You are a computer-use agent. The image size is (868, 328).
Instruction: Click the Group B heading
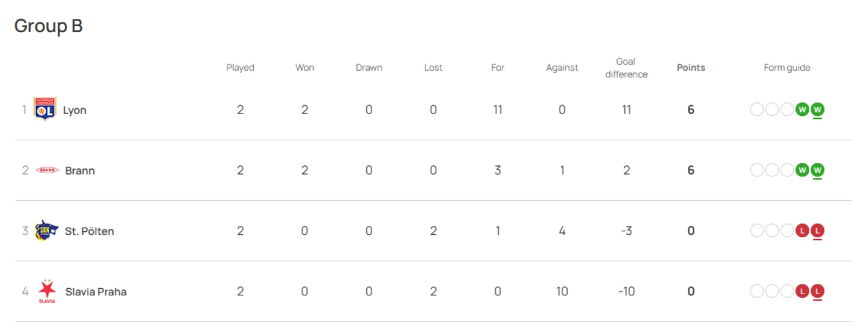[48, 26]
